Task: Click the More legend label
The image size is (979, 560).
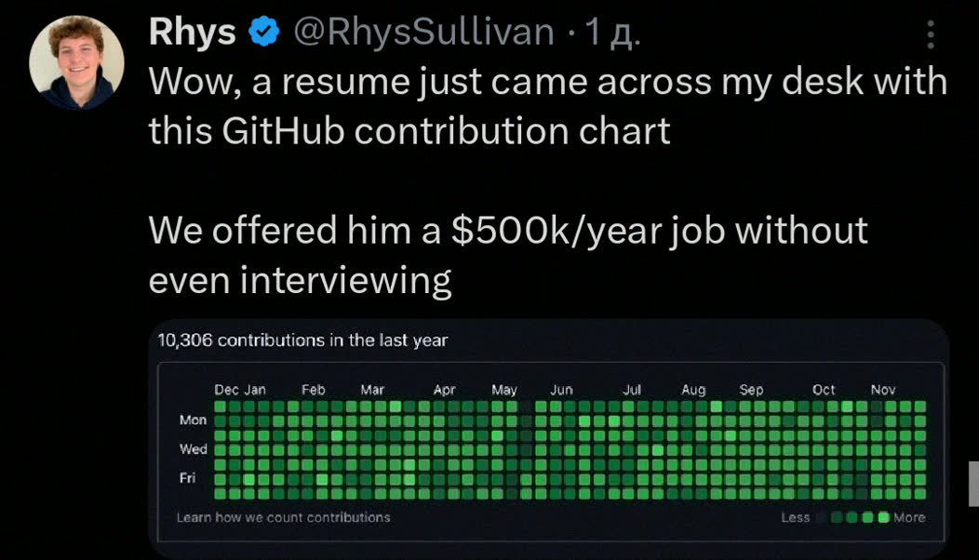Action: (911, 517)
